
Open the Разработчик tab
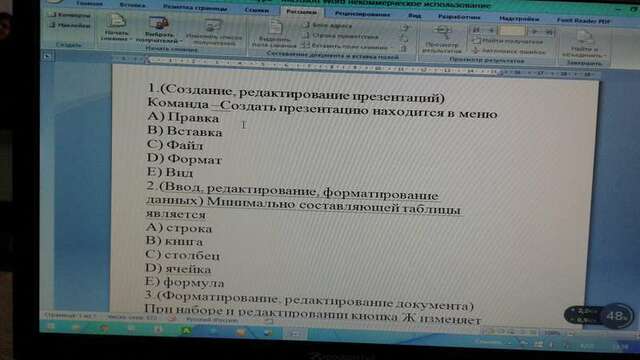coord(459,17)
